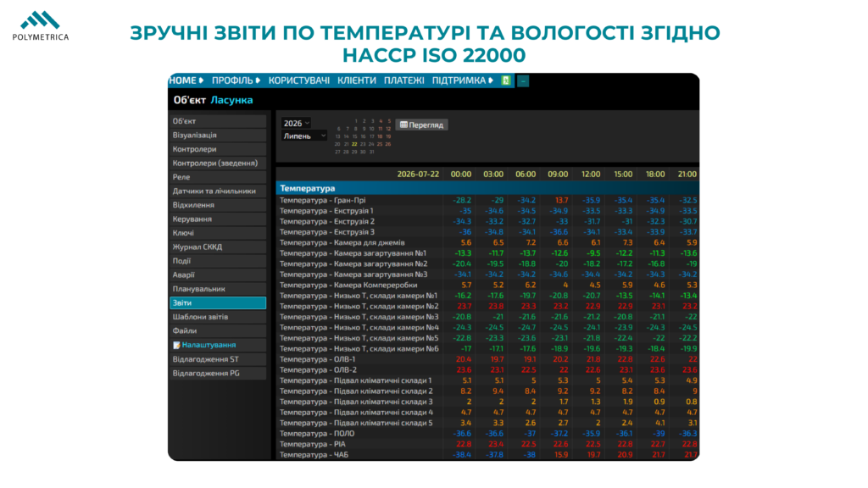868x488 pixels.
Task: Open the КОРИСТУВАЧІ menu item
Action: [299, 80]
